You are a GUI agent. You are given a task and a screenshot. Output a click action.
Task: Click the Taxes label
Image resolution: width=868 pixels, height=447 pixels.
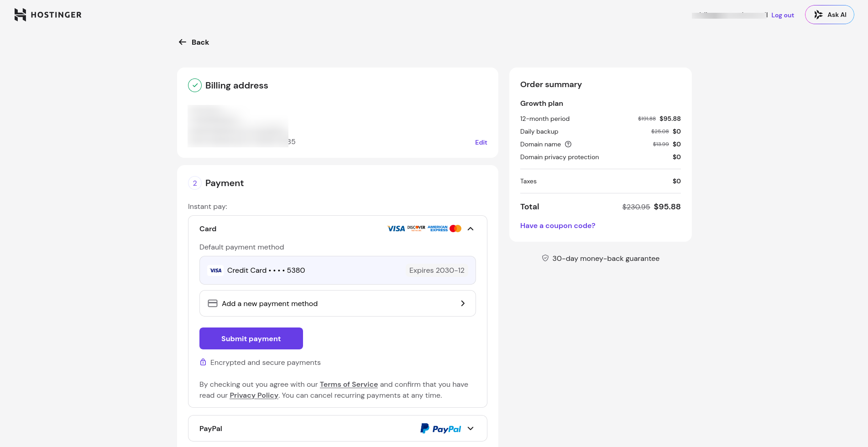pyautogui.click(x=528, y=181)
